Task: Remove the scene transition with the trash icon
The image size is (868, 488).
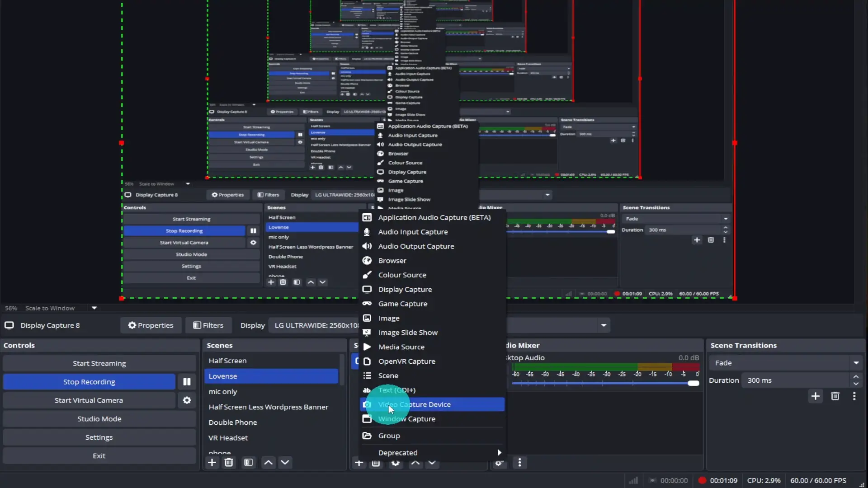Action: pos(835,396)
